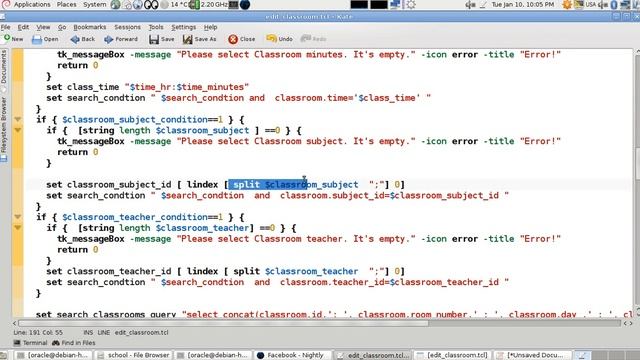Viewport: 640px width, 360px height.
Task: Open a file with the Open toolbar button
Action: point(45,39)
